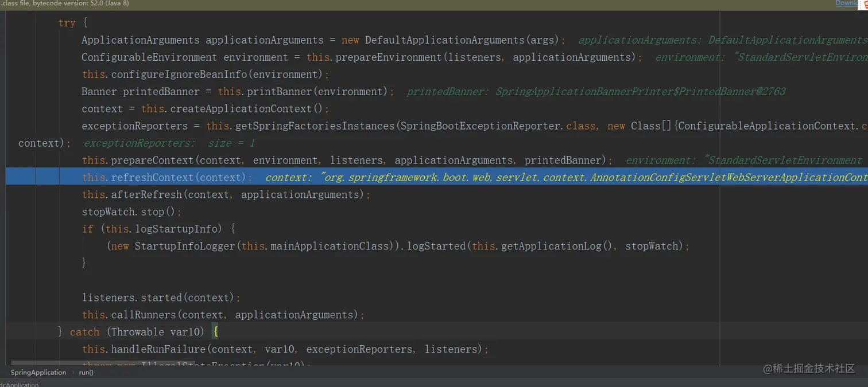Click getSpringFactoriesInstances method call
Viewport: 868px width, 387px height.
[315, 126]
